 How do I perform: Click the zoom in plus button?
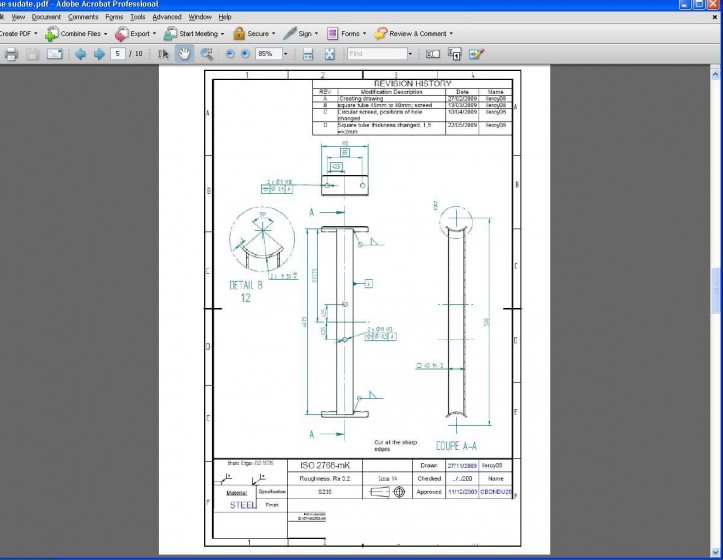pyautogui.click(x=245, y=54)
